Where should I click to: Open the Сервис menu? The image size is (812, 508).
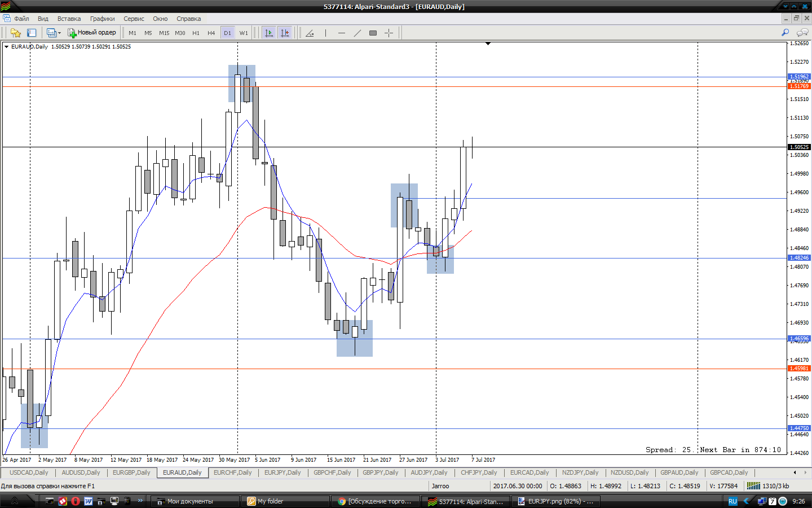(134, 19)
